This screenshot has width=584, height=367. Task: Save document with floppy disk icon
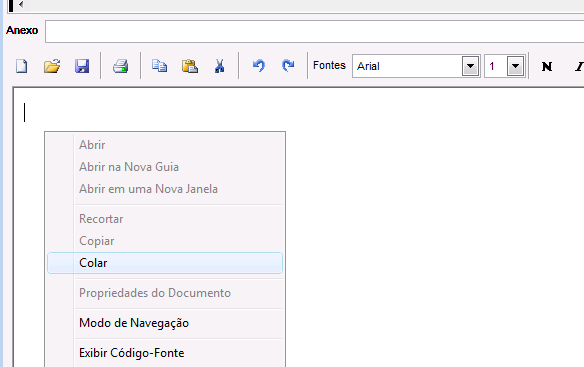point(82,66)
